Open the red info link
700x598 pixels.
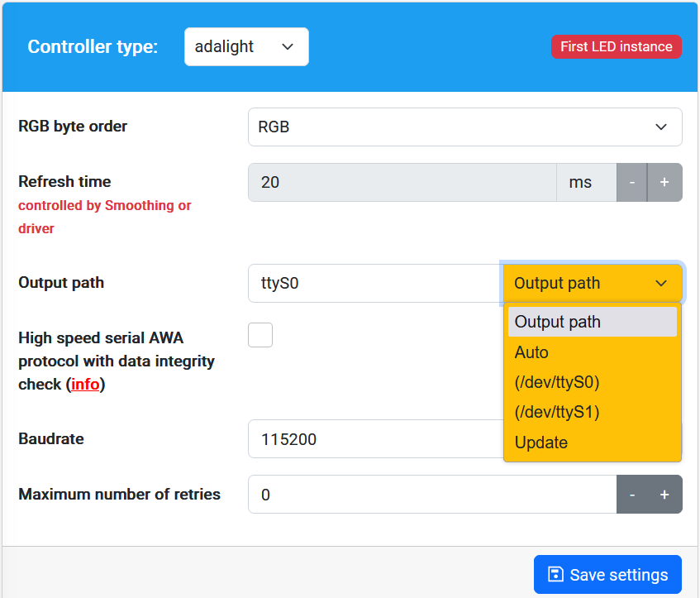85,385
